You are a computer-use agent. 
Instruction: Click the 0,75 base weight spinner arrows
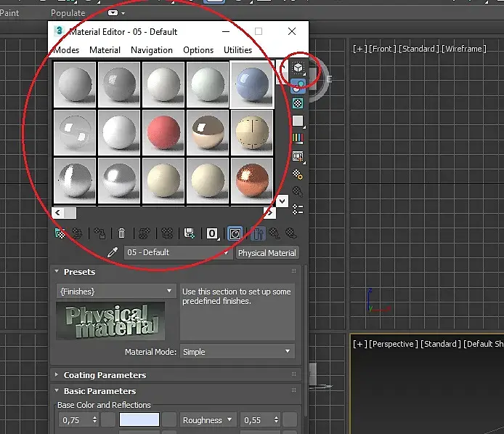tap(94, 420)
